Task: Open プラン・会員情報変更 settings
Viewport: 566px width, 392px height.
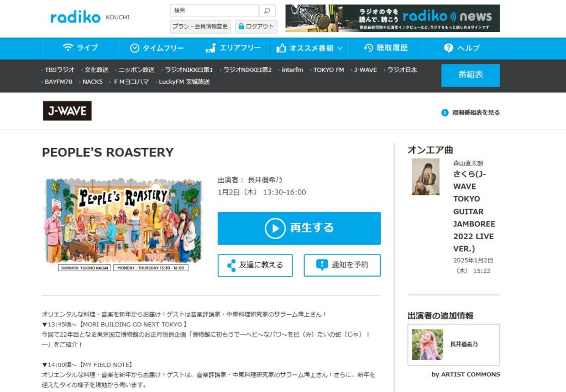Action: [200, 27]
